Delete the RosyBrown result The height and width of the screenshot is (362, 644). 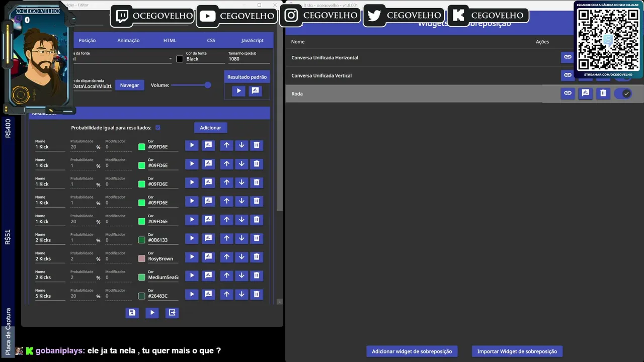pyautogui.click(x=257, y=257)
